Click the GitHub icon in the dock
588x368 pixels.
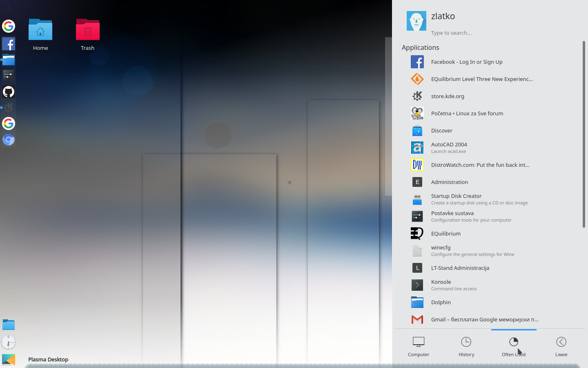[x=9, y=92]
